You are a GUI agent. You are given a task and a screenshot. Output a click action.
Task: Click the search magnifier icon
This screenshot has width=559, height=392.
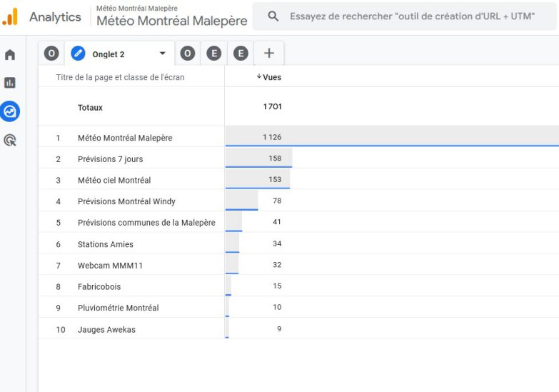273,16
